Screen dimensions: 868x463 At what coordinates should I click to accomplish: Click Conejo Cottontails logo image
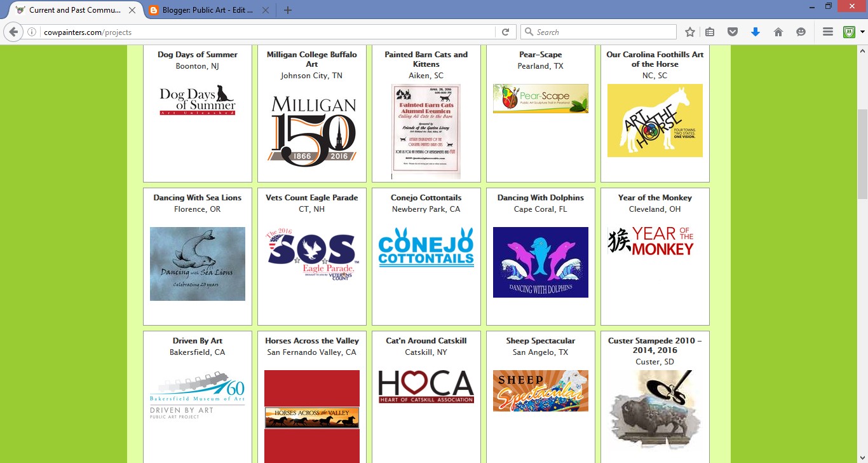pos(426,247)
